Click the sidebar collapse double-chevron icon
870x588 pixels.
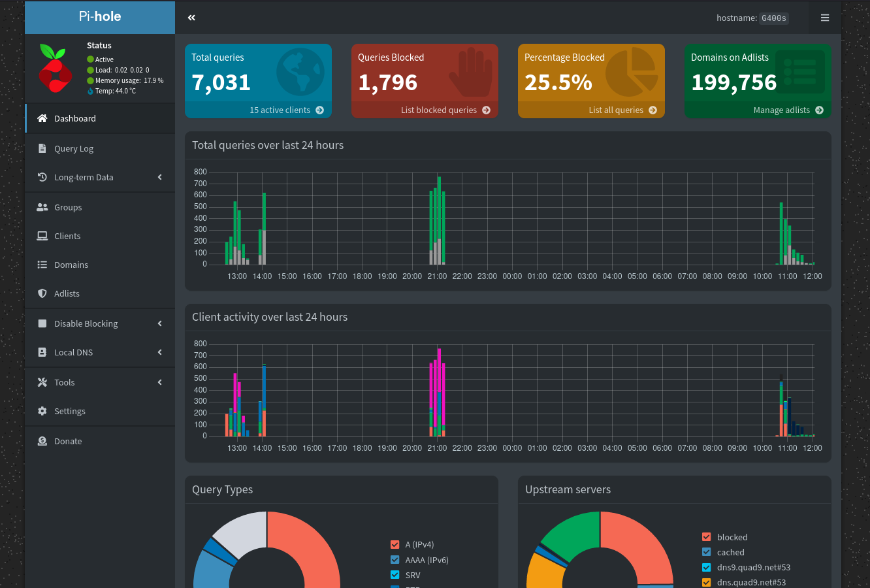pos(191,18)
